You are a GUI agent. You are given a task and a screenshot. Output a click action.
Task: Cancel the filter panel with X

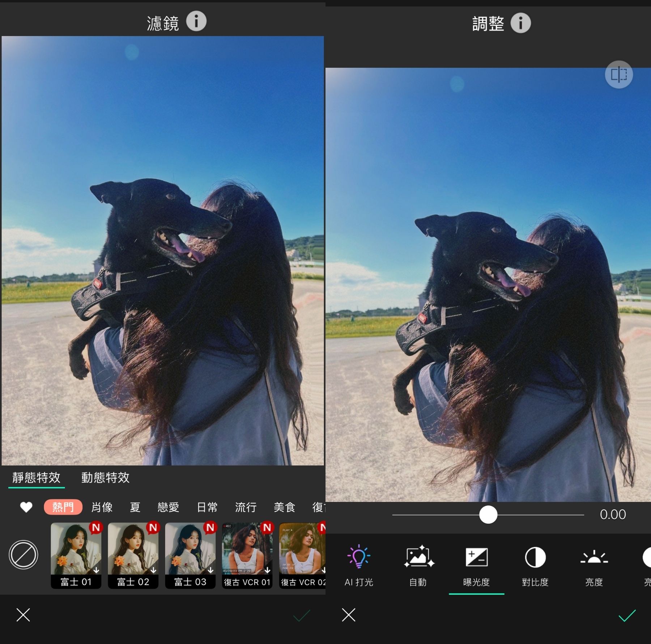coord(23,615)
